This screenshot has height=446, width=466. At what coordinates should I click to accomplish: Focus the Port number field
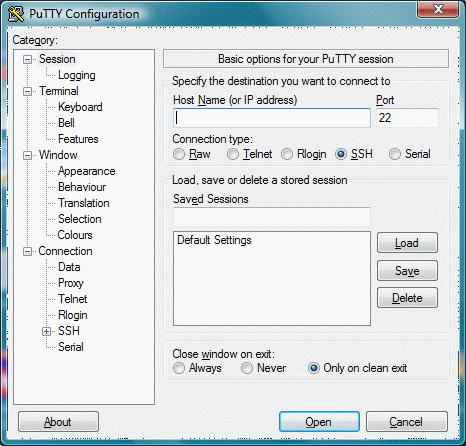(407, 118)
